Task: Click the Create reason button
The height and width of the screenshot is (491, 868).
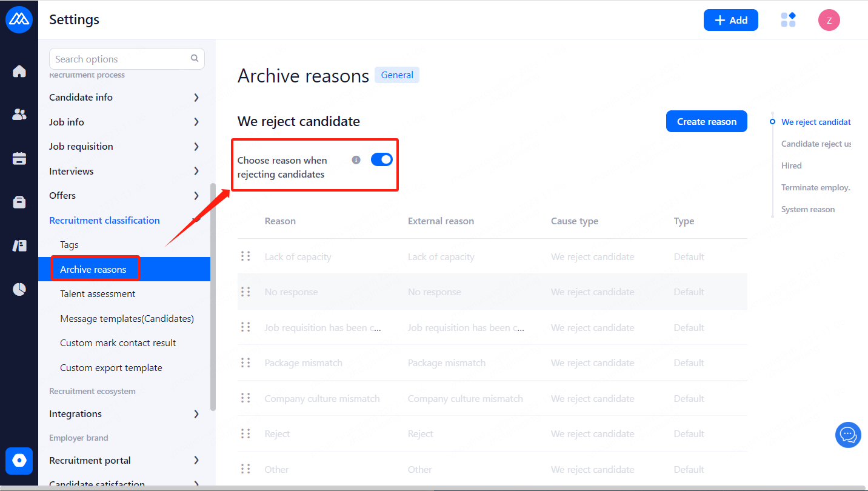Action: (706, 121)
